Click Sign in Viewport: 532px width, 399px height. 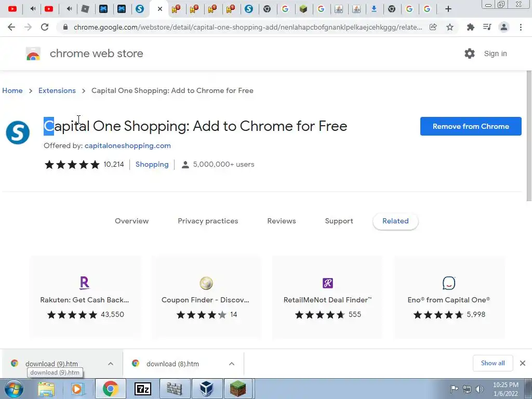495,54
